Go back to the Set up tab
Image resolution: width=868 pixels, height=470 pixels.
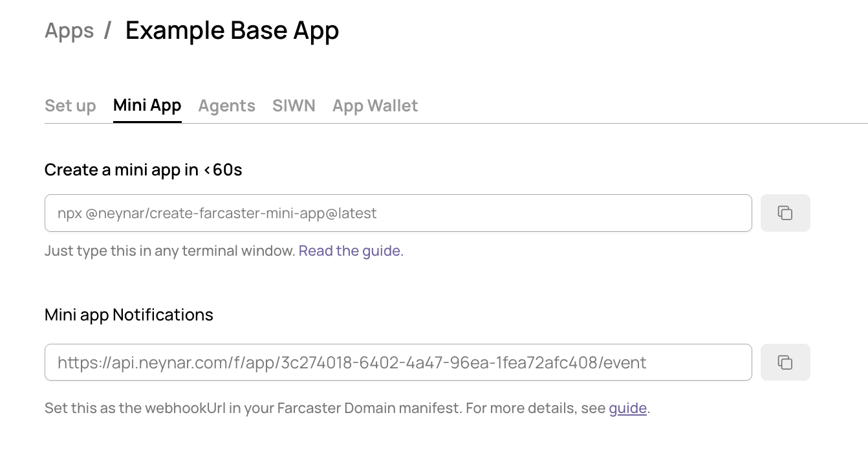70,106
